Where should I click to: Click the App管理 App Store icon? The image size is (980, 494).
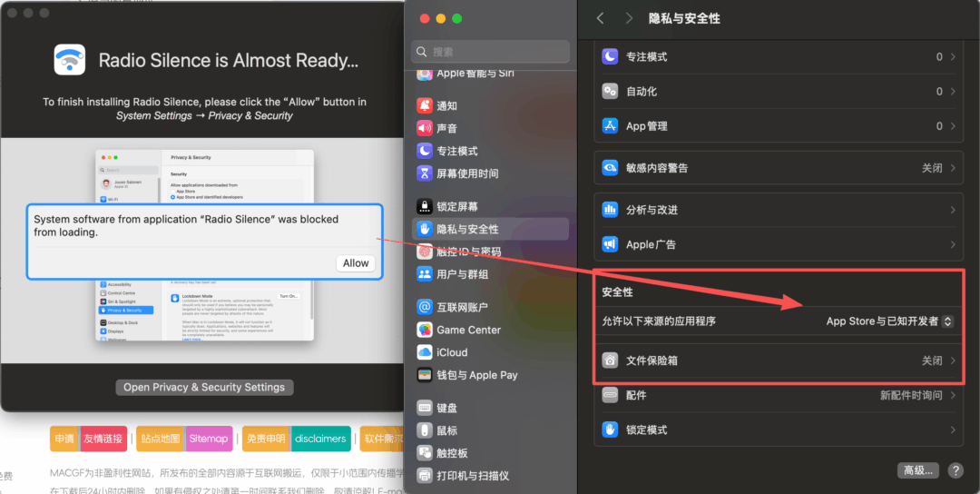(x=610, y=125)
